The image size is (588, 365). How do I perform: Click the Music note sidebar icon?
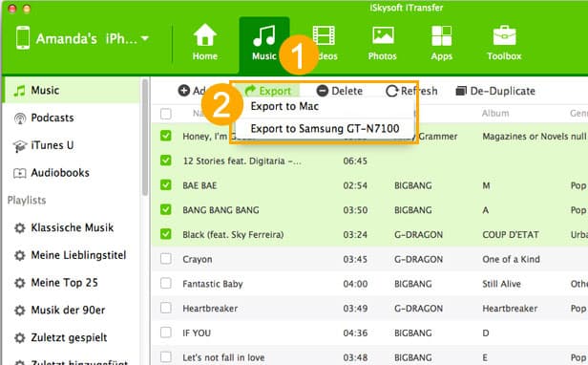(19, 91)
